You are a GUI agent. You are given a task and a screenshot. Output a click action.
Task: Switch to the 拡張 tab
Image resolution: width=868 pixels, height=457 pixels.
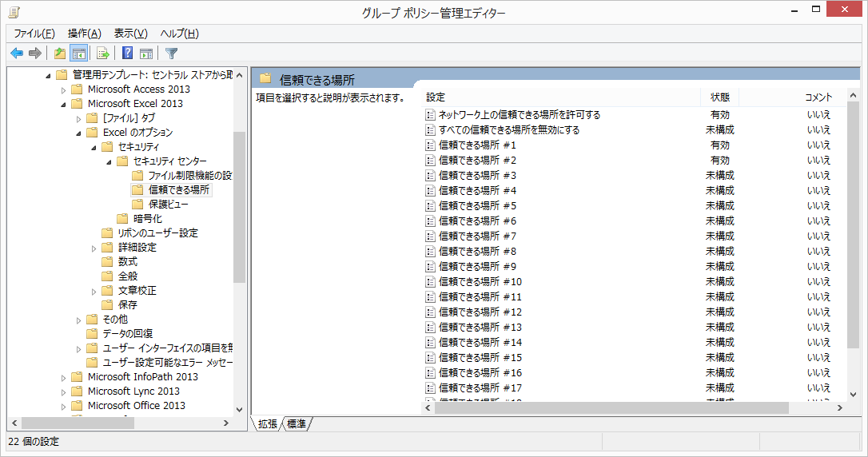click(268, 423)
